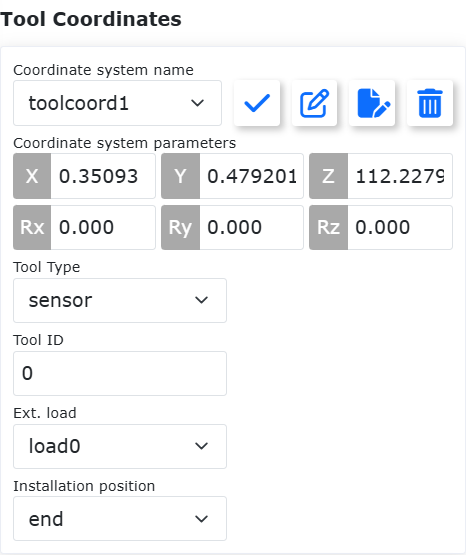The width and height of the screenshot is (466, 555).
Task: Click the Tool Coordinates heading
Action: click(x=91, y=19)
